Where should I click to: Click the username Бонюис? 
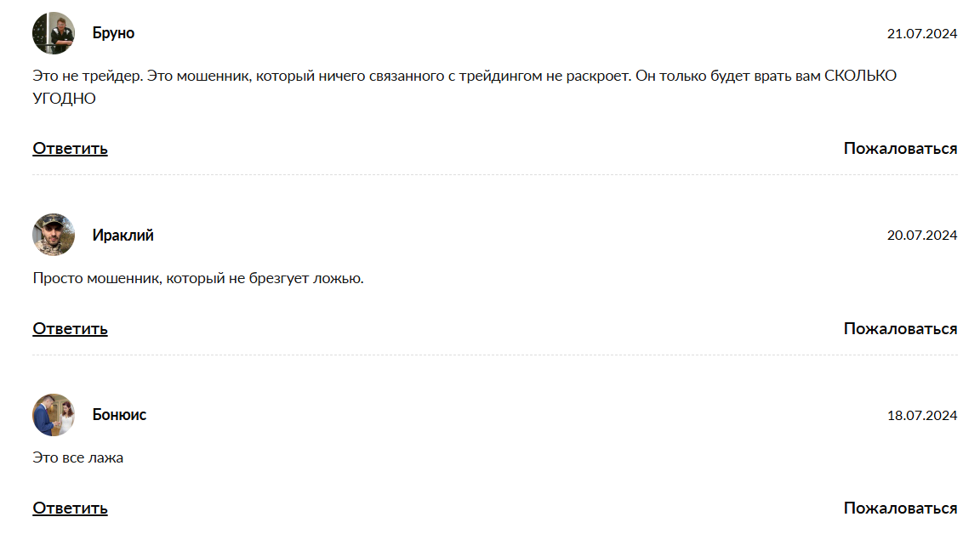[119, 415]
